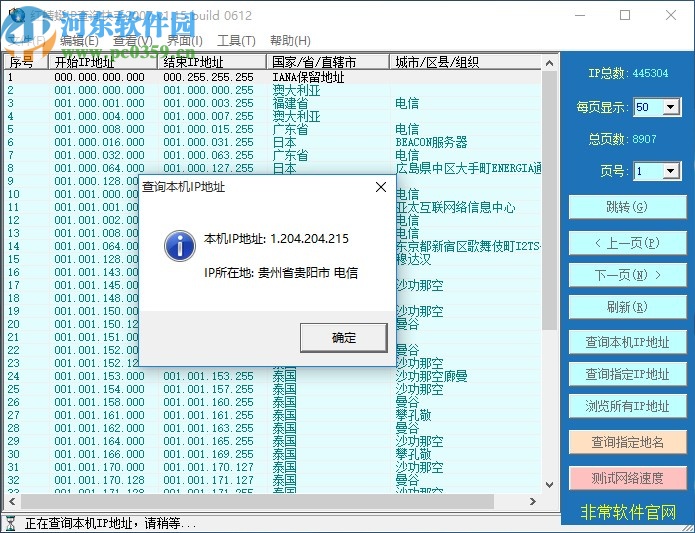Select row 1 IANA保留地址
The image size is (695, 533).
(273, 77)
